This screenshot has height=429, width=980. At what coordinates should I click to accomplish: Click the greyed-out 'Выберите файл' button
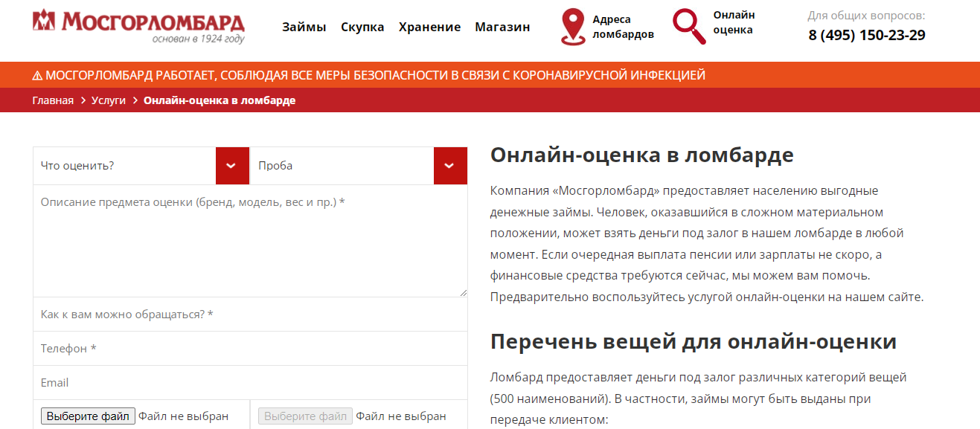(305, 416)
